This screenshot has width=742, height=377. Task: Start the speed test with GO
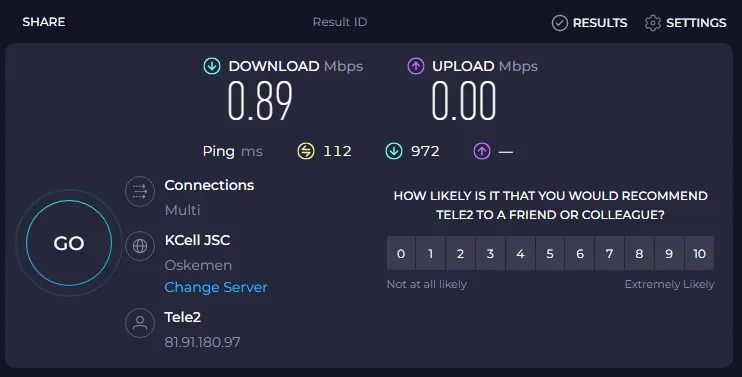point(69,243)
